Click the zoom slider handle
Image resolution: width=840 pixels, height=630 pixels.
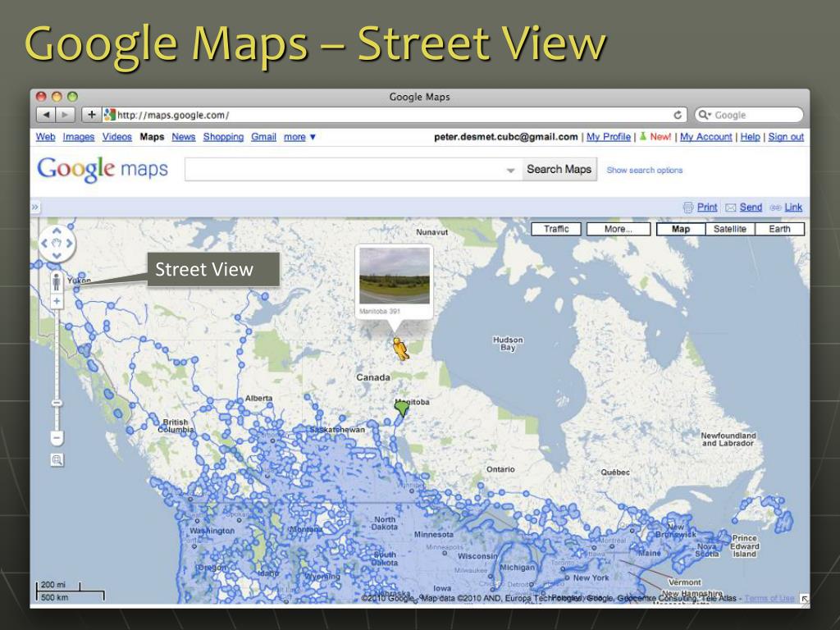(x=57, y=403)
